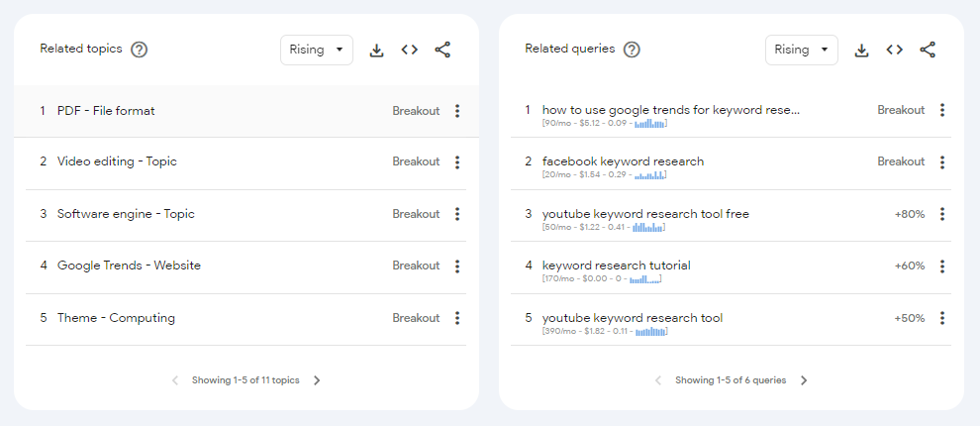The image size is (980, 426).
Task: Open query how to use google trends
Action: pyautogui.click(x=670, y=110)
